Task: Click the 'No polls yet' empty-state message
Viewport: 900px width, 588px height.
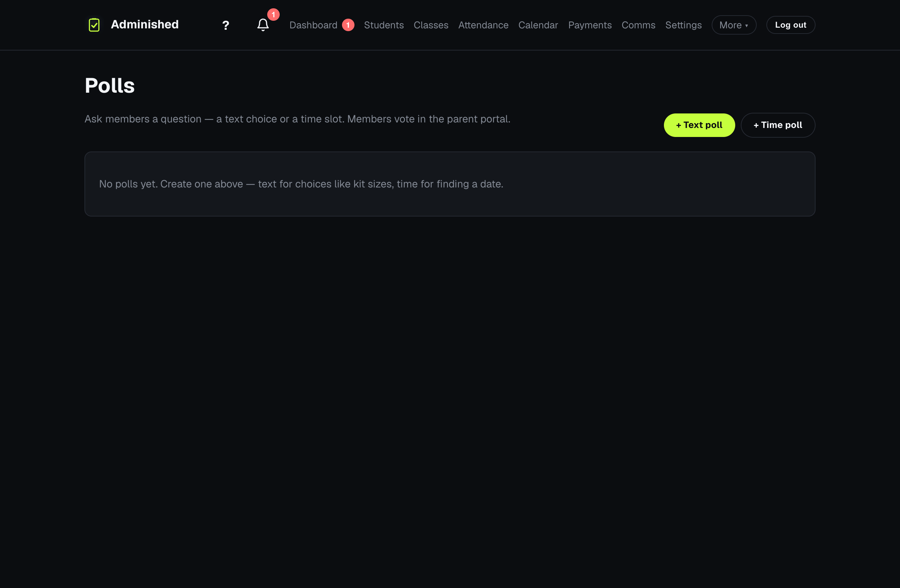Action: (301, 184)
